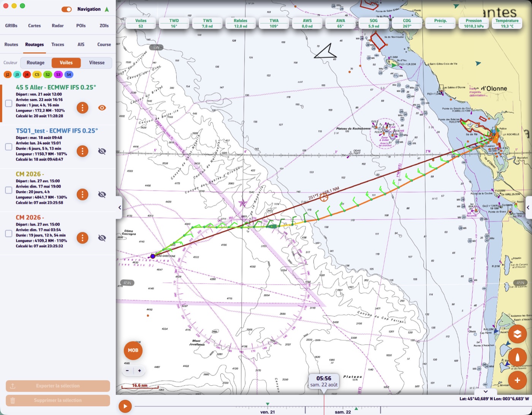Click the blue S4 sail color swatch
The image size is (532, 415).
[69, 74]
